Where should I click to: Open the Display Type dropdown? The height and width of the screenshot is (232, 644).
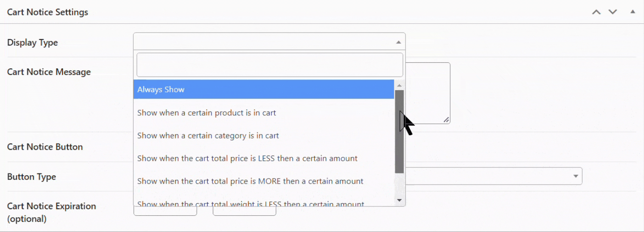269,41
